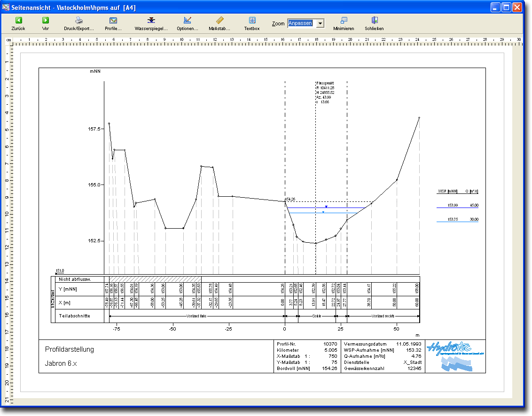532x416 pixels.
Task: Expand the Zoom dropdown arrow
Action: (321, 23)
